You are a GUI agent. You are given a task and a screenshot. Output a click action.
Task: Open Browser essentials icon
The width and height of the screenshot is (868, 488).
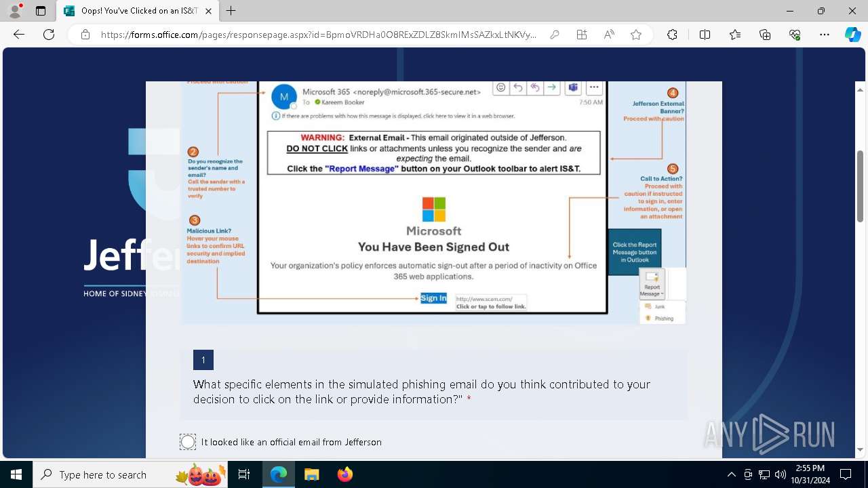(795, 35)
